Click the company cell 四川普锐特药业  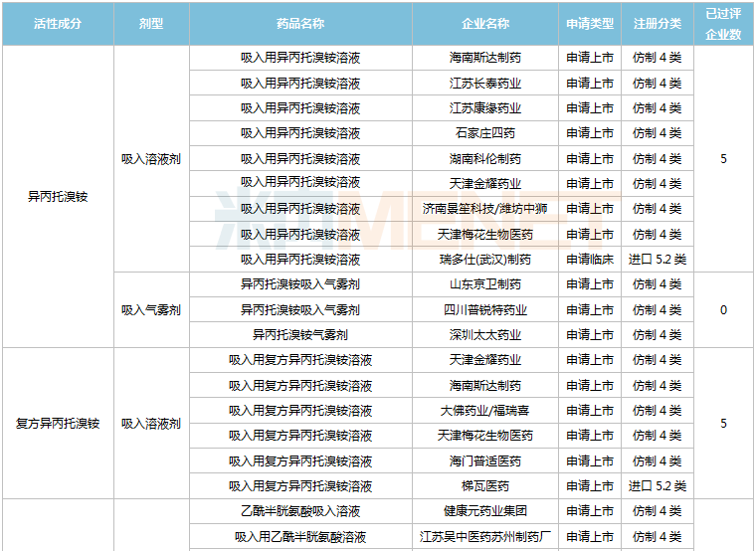(485, 309)
